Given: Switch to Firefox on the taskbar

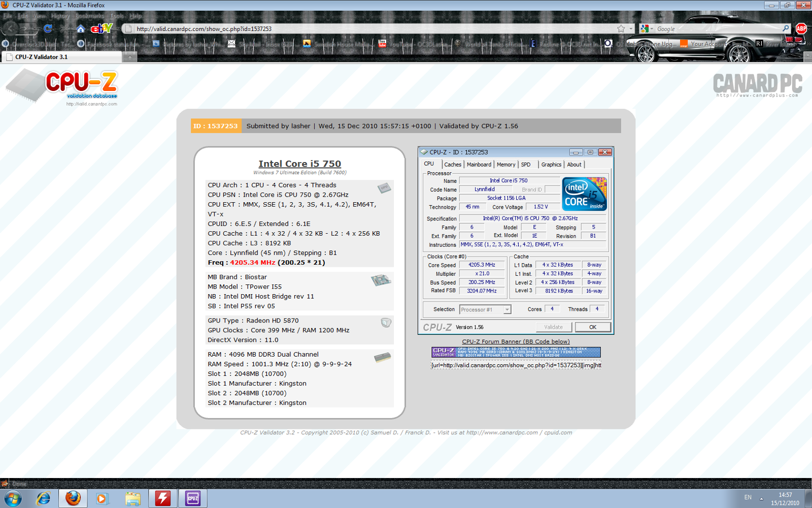Looking at the screenshot, I should coord(73,498).
